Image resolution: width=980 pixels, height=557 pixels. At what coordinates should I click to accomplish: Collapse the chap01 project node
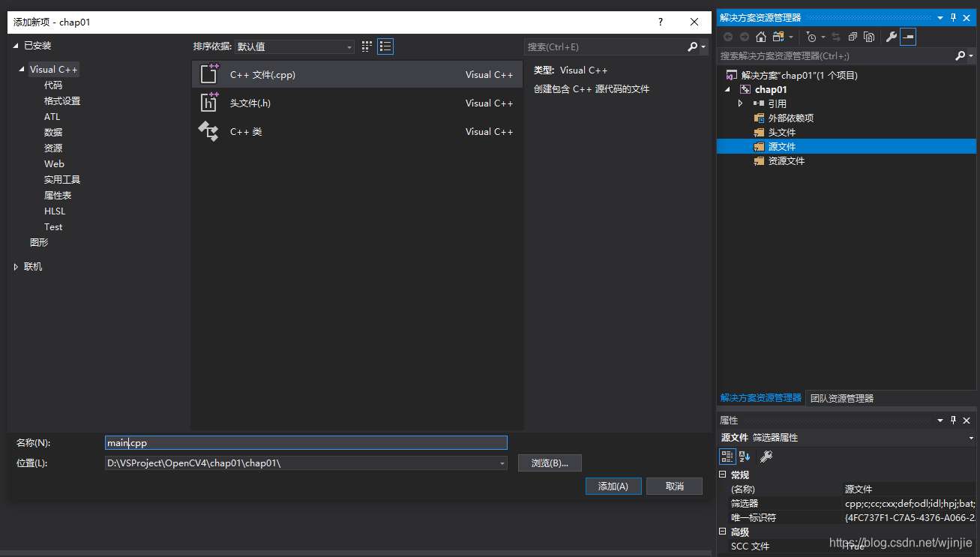[x=727, y=89]
